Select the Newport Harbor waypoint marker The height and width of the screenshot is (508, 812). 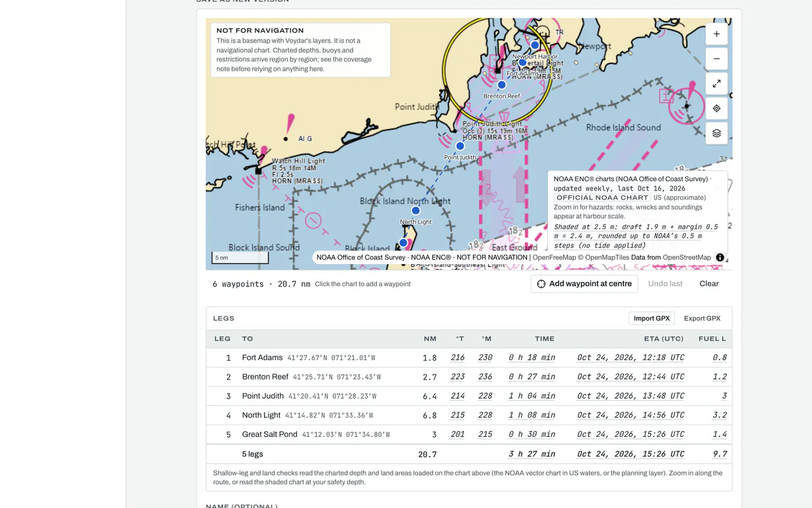click(x=535, y=45)
